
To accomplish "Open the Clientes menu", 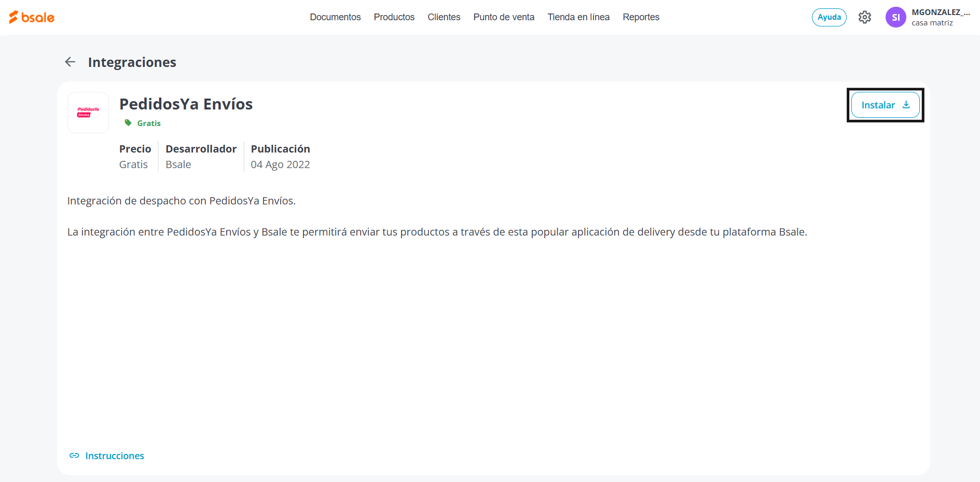I will tap(444, 17).
